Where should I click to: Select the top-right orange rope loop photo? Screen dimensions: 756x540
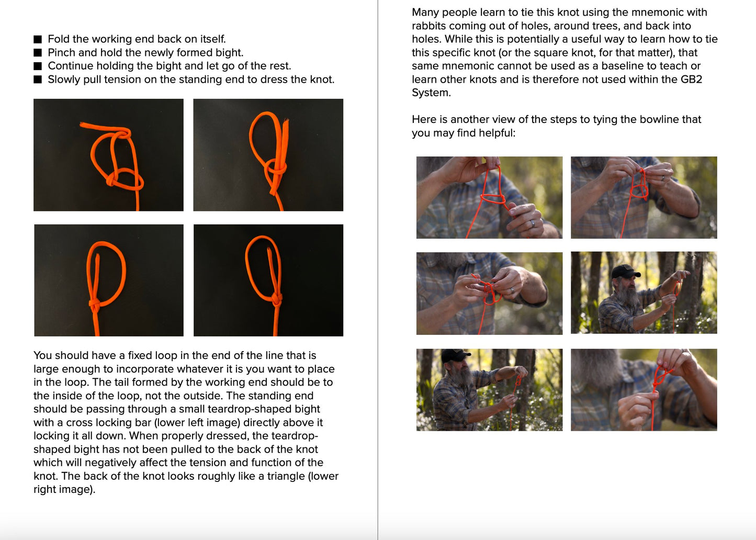[268, 155]
